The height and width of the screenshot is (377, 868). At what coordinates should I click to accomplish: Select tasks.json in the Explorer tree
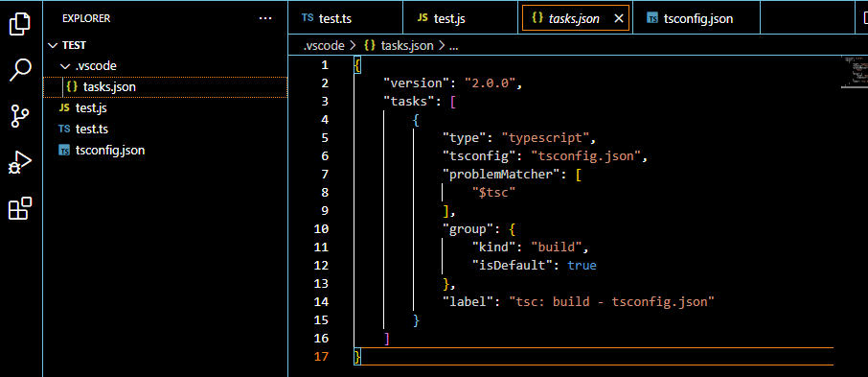(x=165, y=87)
